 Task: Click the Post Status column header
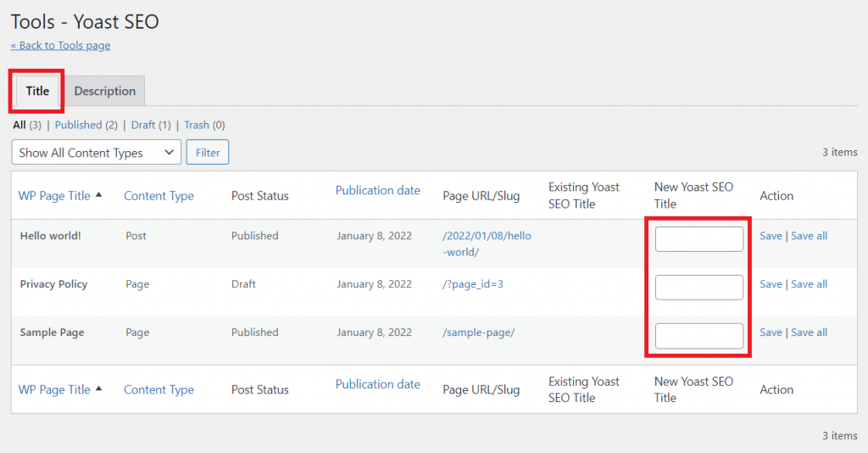[260, 196]
